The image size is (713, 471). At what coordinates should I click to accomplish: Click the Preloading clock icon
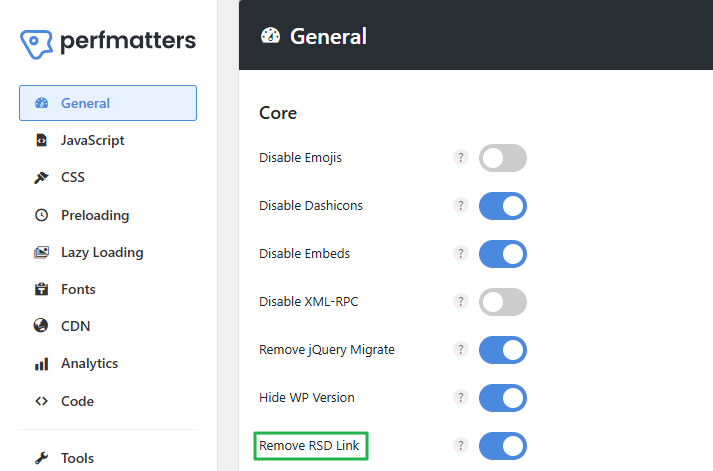point(41,215)
